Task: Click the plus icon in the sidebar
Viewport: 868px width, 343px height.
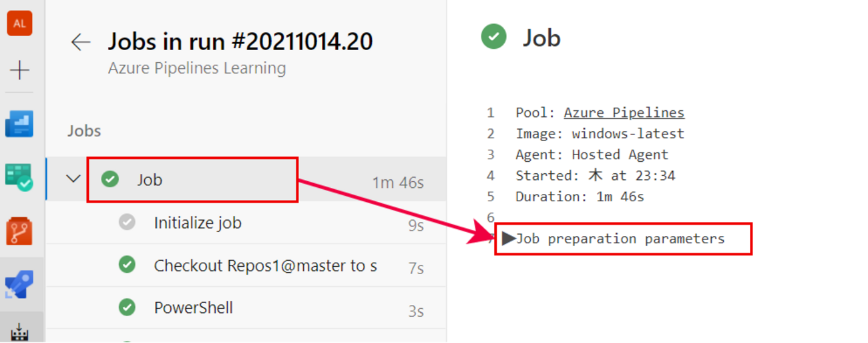Action: 19,70
